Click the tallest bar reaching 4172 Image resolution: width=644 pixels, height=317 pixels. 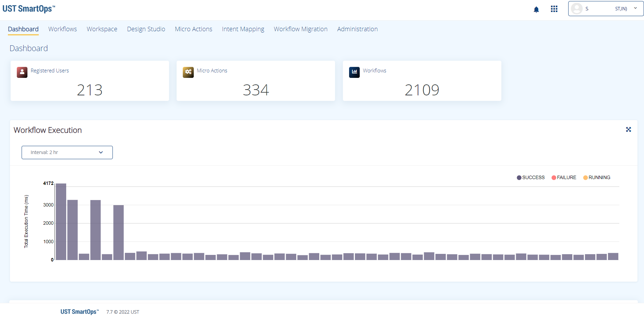tap(61, 222)
